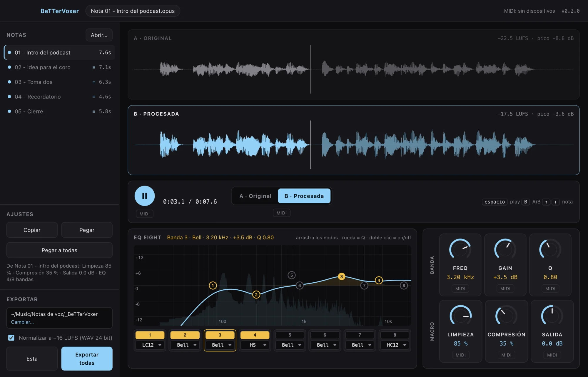
Task: Click the LIMPIEZA macro knob
Action: coord(460,316)
